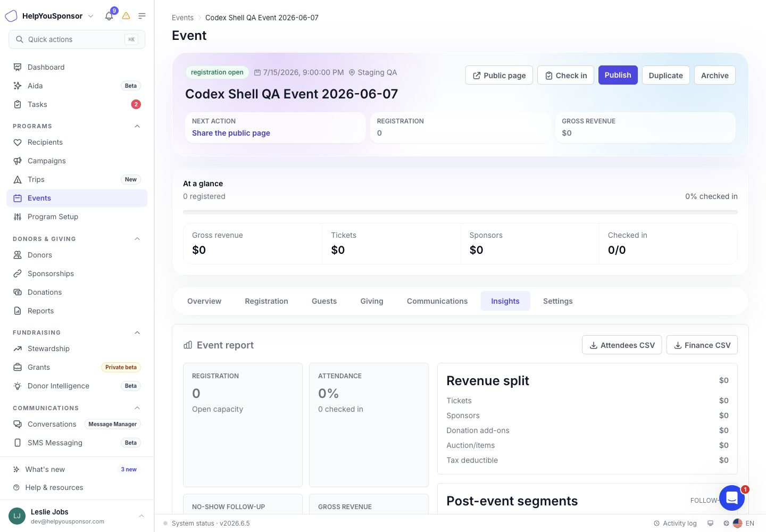Image resolution: width=766 pixels, height=532 pixels.
Task: Click the Quick actions search field
Action: point(77,39)
